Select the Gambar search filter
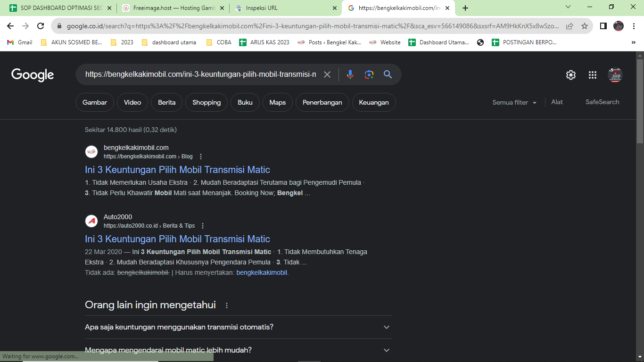This screenshot has height=362, width=644. (95, 102)
